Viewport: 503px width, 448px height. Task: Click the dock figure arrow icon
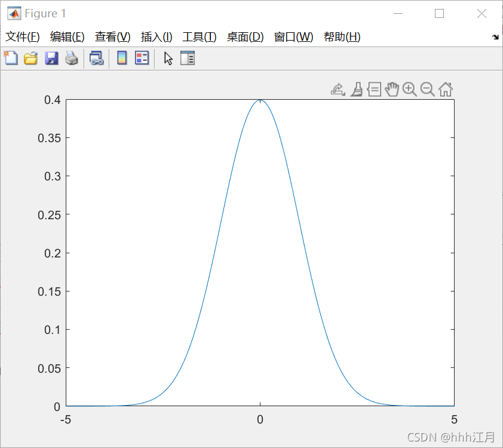point(495,37)
